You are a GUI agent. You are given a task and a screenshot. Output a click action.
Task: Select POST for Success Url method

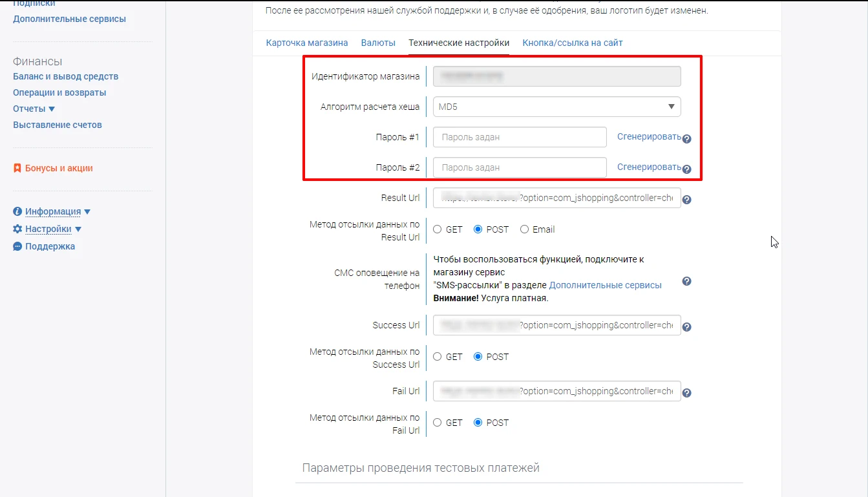(x=478, y=357)
